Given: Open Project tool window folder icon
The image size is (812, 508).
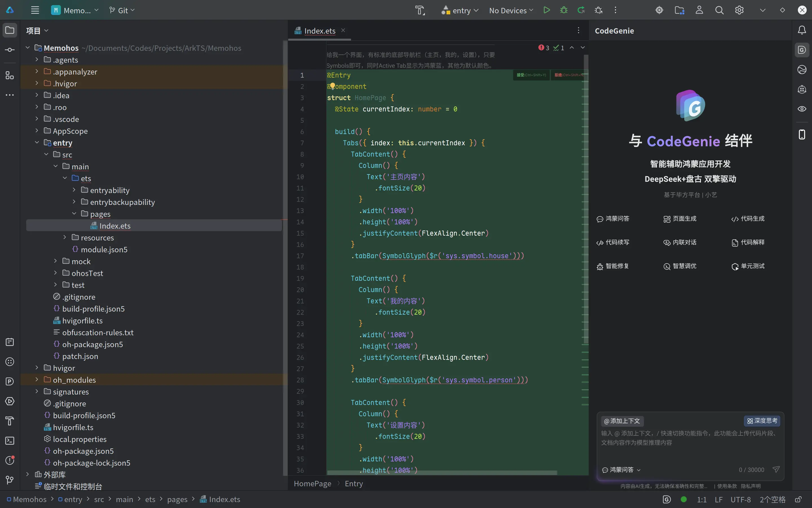Looking at the screenshot, I should pos(10,30).
